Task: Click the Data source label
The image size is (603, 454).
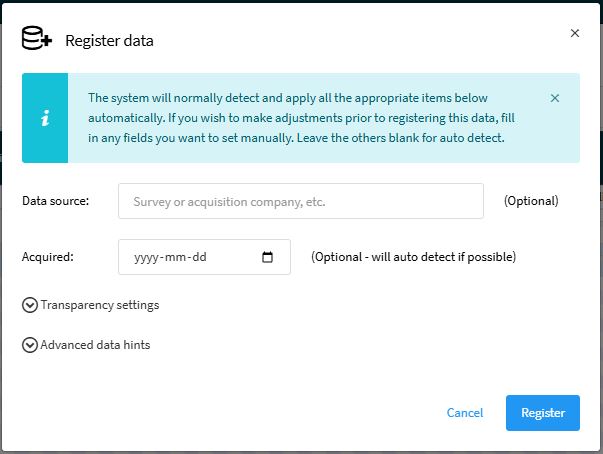Action: pos(55,201)
